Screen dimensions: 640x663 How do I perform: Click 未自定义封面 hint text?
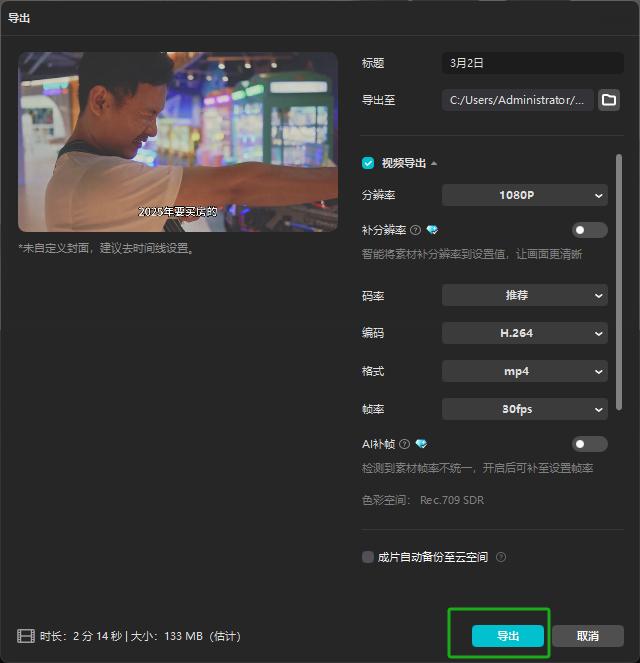pyautogui.click(x=106, y=248)
